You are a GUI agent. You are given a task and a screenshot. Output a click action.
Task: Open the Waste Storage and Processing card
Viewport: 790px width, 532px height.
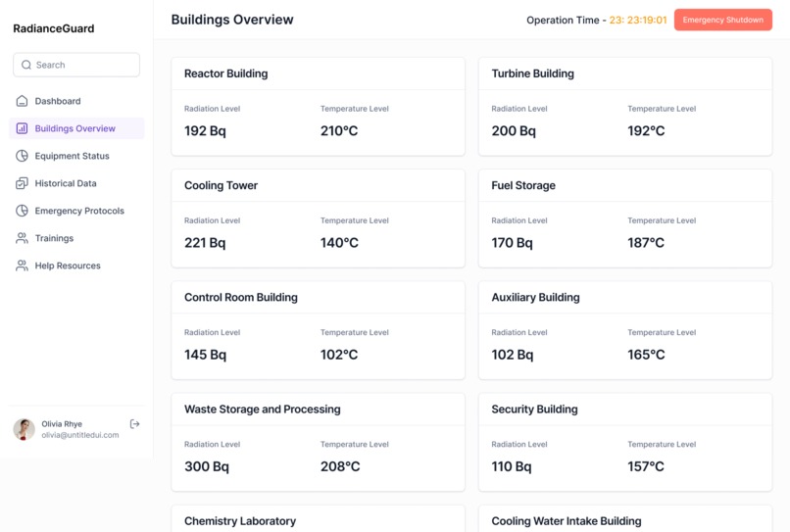click(x=318, y=442)
